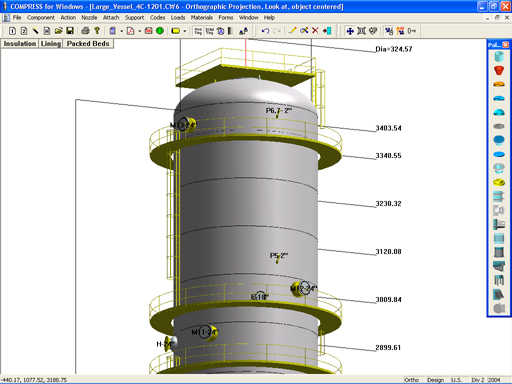Click the page 2 document icon

[24, 31]
